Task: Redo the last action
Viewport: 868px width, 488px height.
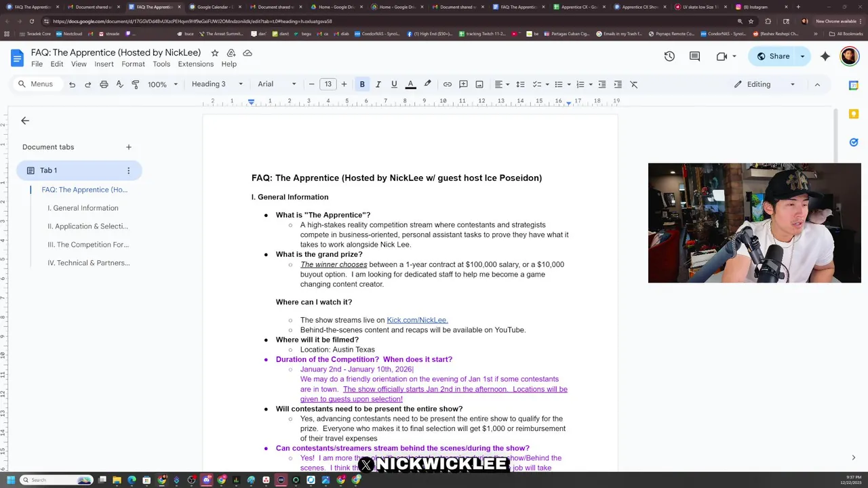Action: pos(87,84)
